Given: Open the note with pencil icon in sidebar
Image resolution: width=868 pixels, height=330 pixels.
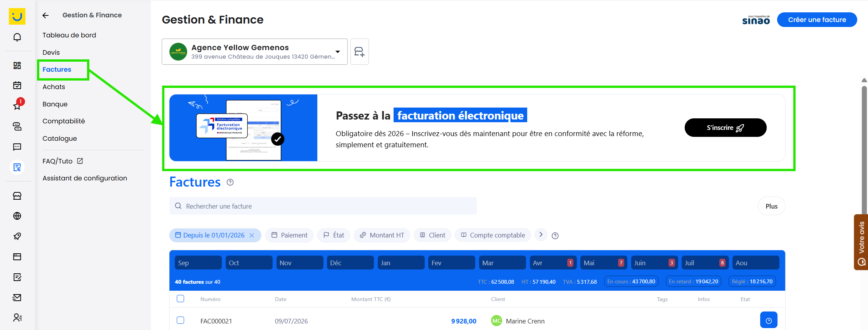Looking at the screenshot, I should [17, 277].
